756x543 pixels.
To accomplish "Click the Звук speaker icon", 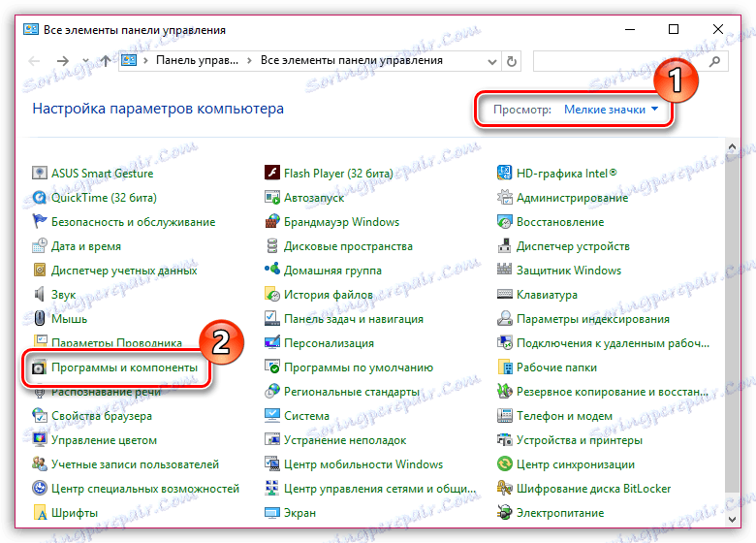I will (39, 294).
